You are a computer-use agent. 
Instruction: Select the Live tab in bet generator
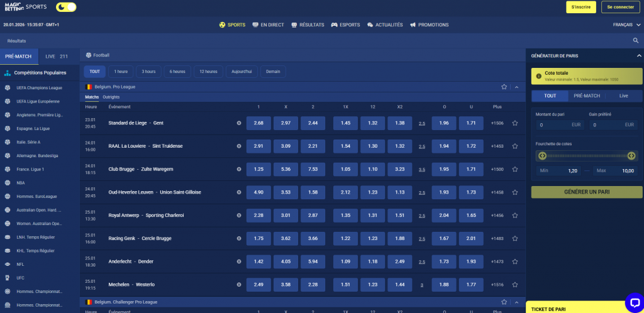[623, 96]
